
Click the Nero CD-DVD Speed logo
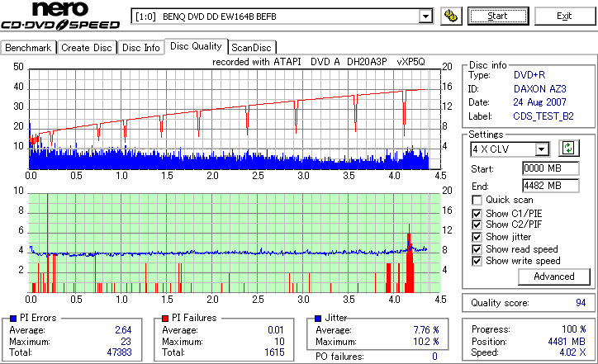pyautogui.click(x=60, y=16)
